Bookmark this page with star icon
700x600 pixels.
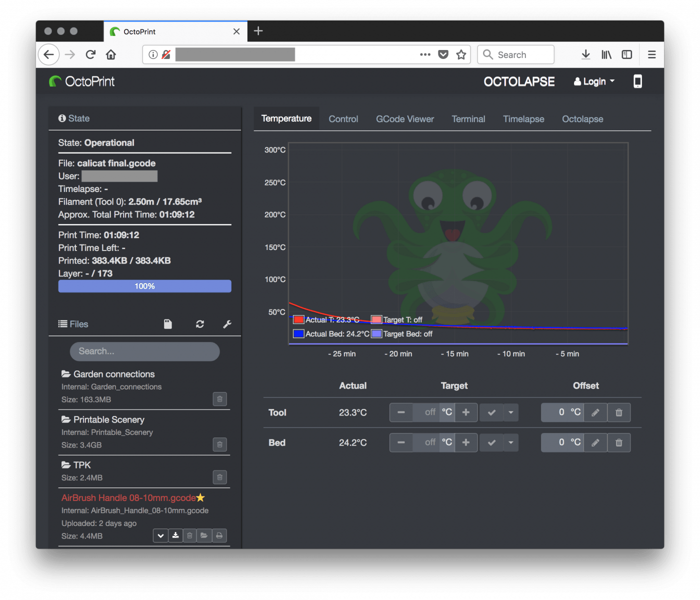(461, 54)
